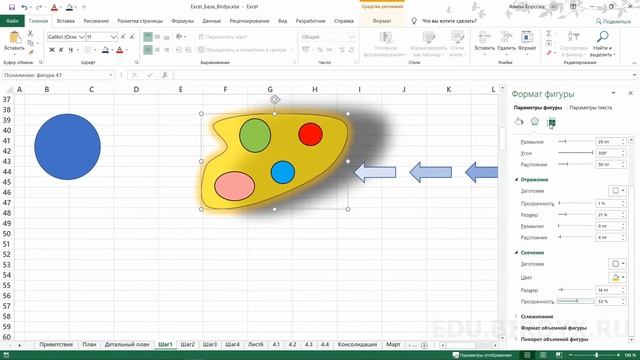Open Size & Properties icon in Format Shape pane
640x360 pixels.
[551, 122]
